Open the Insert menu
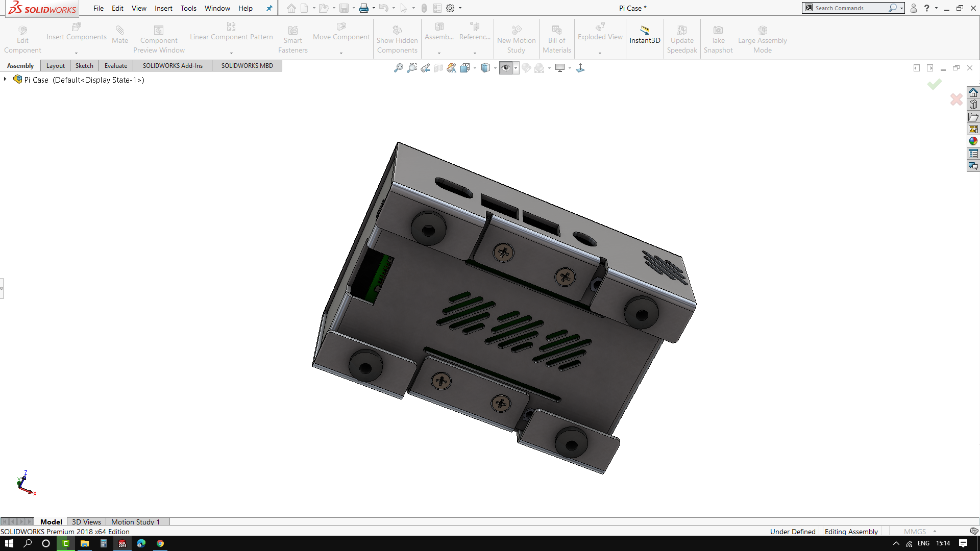980x551 pixels. [163, 8]
